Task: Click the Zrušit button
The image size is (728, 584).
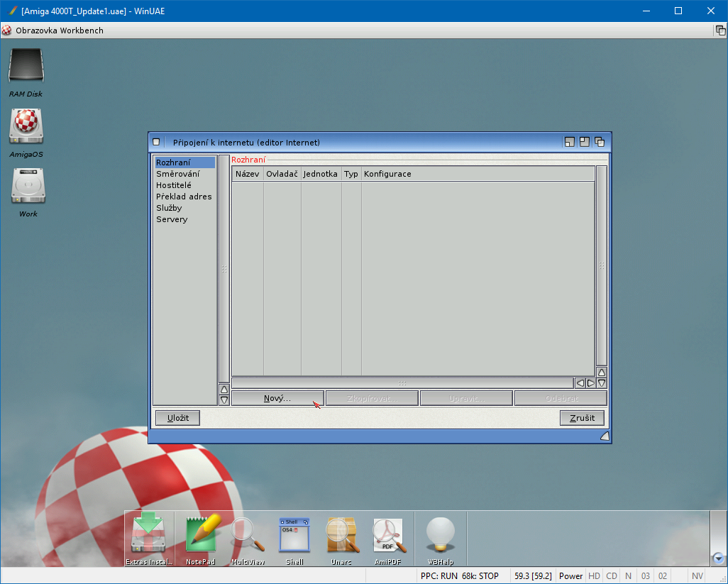Action: click(582, 418)
